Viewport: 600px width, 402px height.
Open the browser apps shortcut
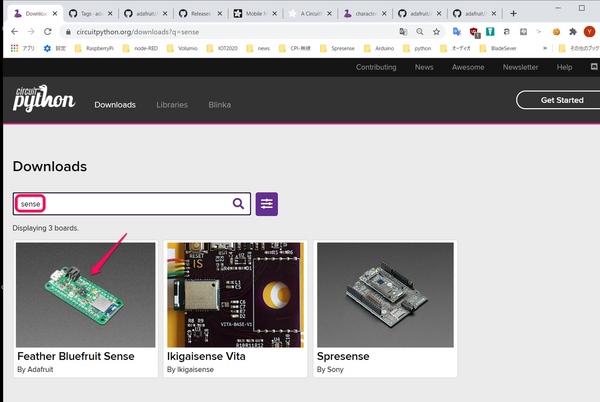[x=18, y=48]
